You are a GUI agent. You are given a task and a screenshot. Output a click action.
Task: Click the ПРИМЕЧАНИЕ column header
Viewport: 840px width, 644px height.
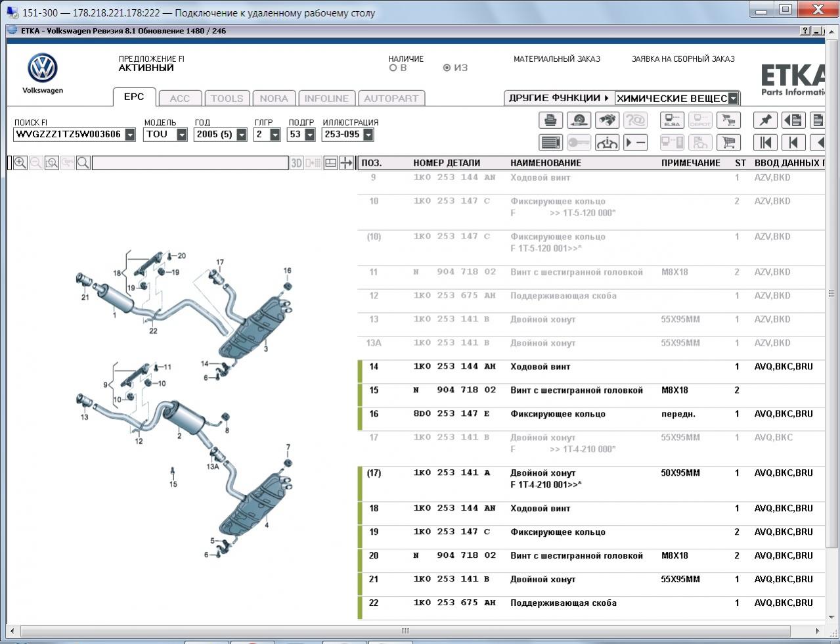pos(691,163)
